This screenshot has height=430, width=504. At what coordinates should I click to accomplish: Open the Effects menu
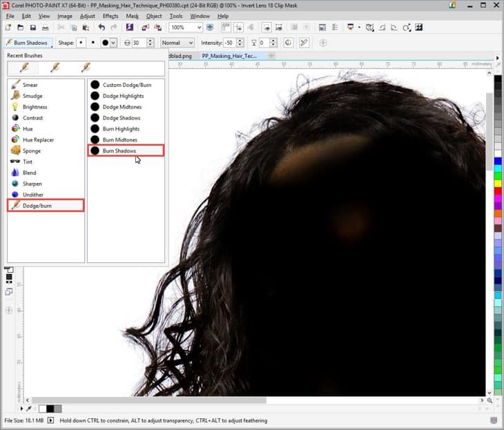[110, 16]
